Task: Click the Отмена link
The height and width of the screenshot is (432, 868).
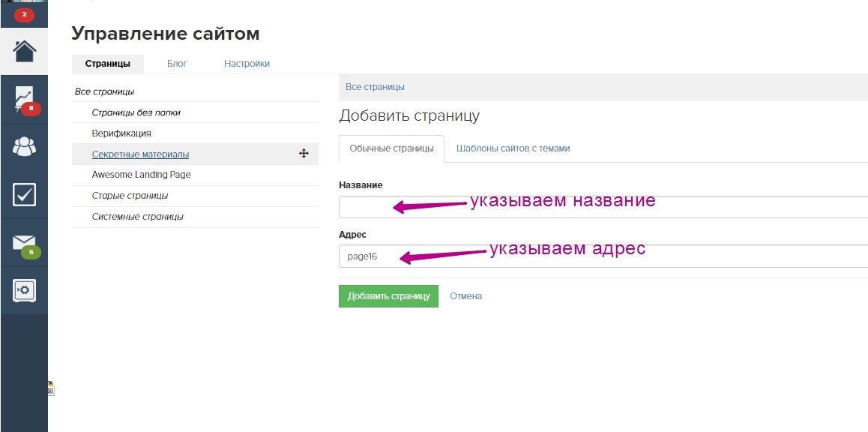Action: tap(465, 295)
